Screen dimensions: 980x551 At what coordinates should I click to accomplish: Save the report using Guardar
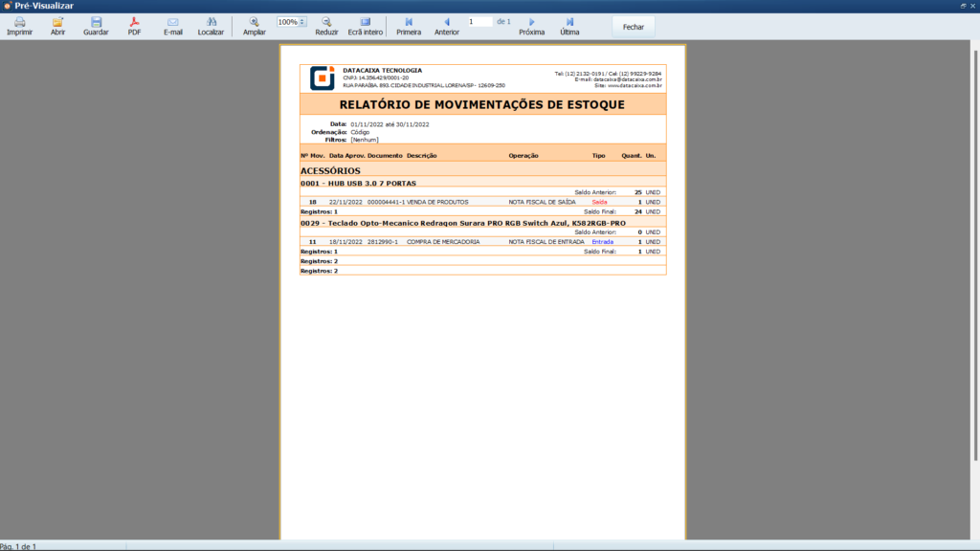(96, 22)
